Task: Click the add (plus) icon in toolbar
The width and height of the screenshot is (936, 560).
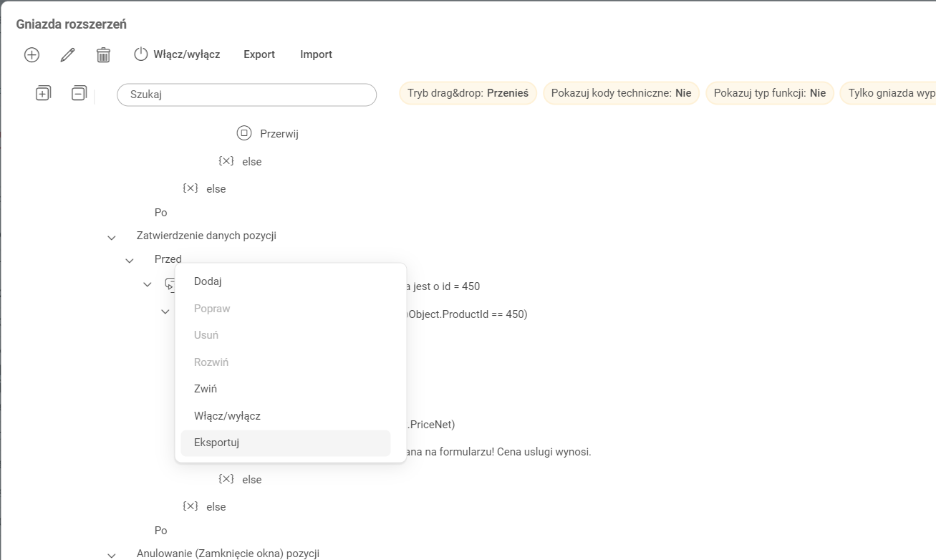Action: pos(32,54)
